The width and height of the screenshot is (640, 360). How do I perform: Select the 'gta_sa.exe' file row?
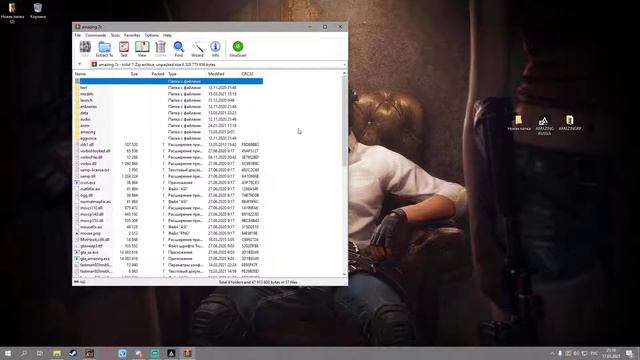click(x=169, y=252)
